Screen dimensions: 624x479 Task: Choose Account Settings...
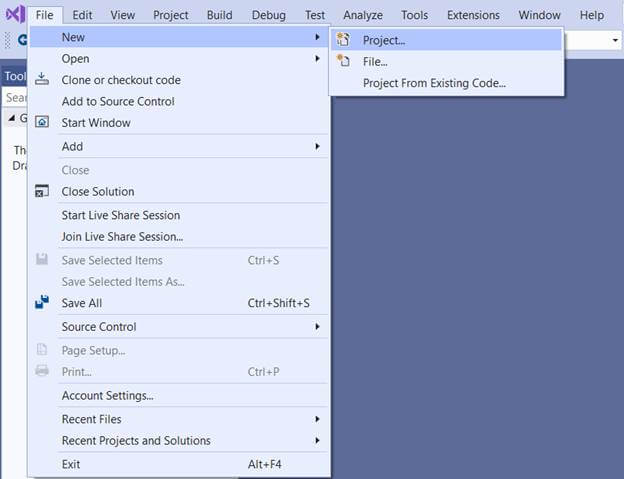tap(179, 395)
